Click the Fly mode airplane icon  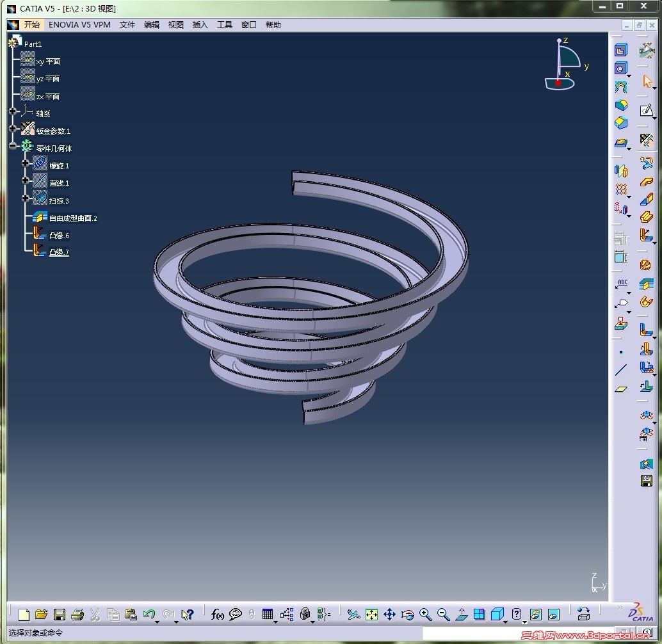click(x=353, y=615)
